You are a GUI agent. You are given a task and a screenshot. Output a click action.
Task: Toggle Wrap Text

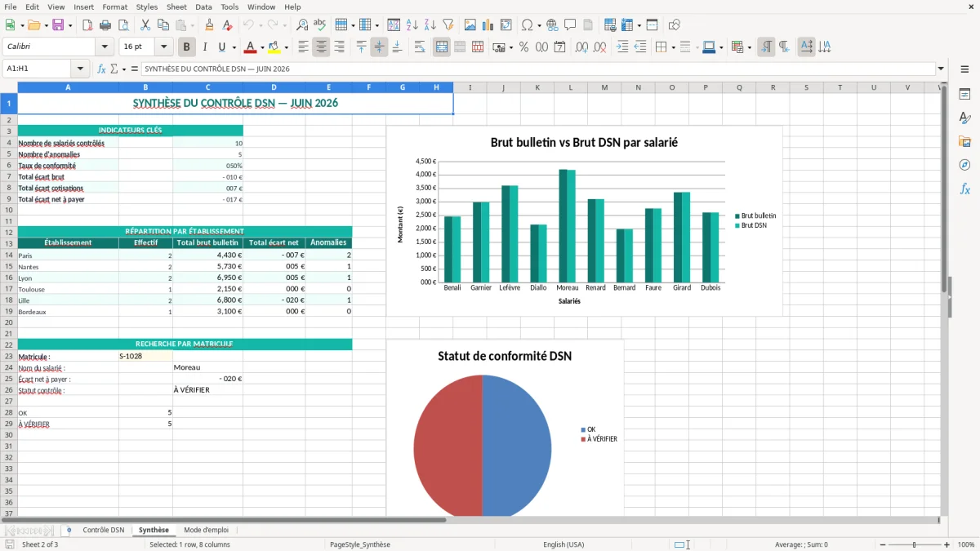click(x=420, y=47)
